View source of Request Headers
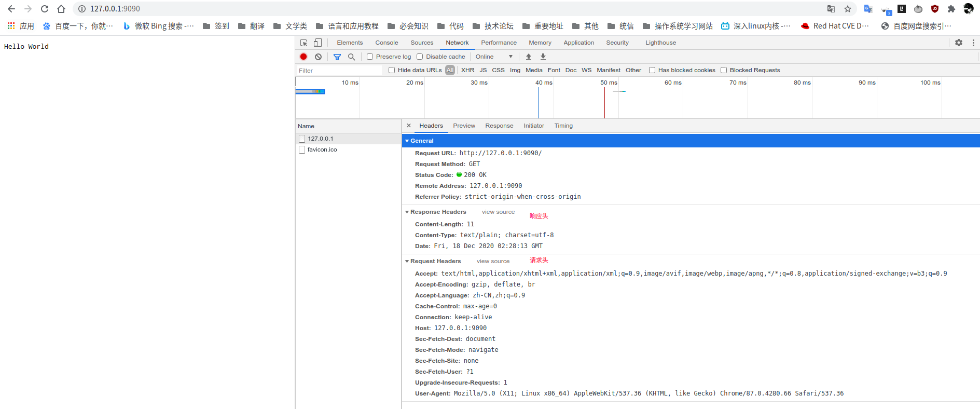Viewport: 980px width, 409px height. point(493,261)
